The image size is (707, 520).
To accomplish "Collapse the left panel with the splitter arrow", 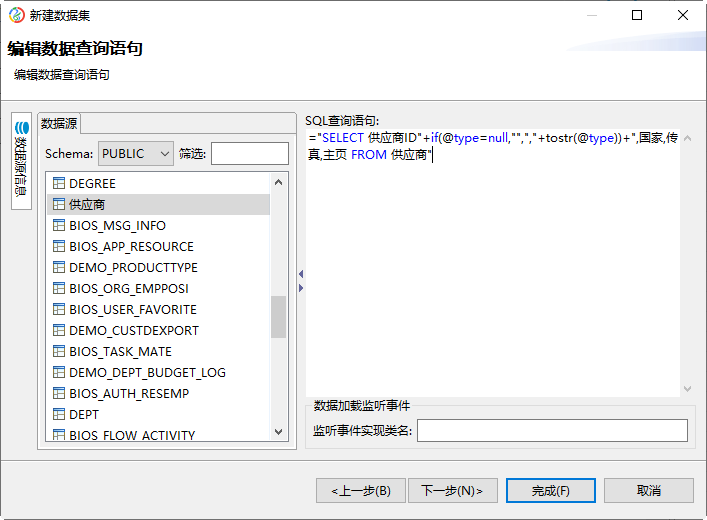I will (301, 274).
